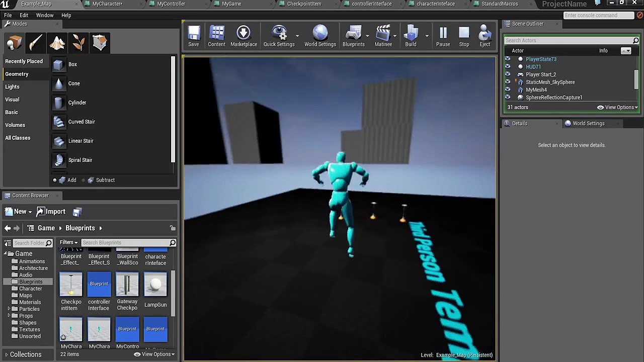
Task: Click the Build toolbar icon
Action: [411, 36]
